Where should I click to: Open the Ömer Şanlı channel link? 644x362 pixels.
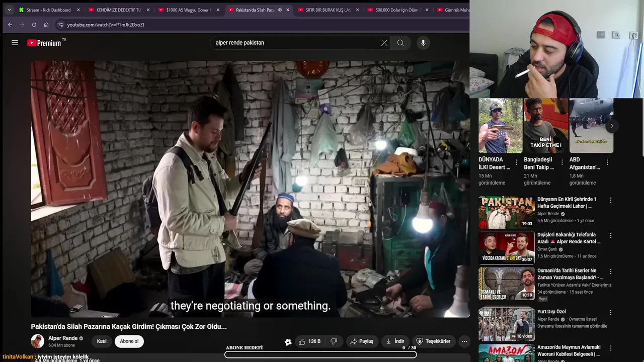tap(547, 249)
